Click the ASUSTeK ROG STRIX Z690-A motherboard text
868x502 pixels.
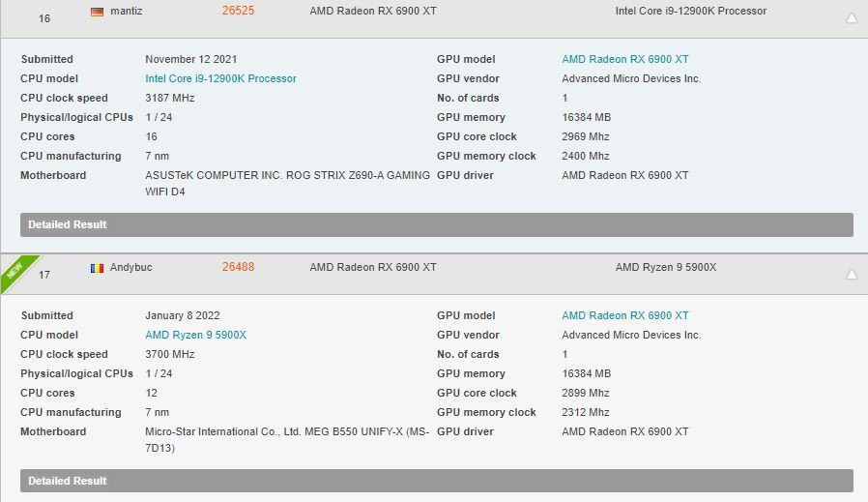pos(287,184)
